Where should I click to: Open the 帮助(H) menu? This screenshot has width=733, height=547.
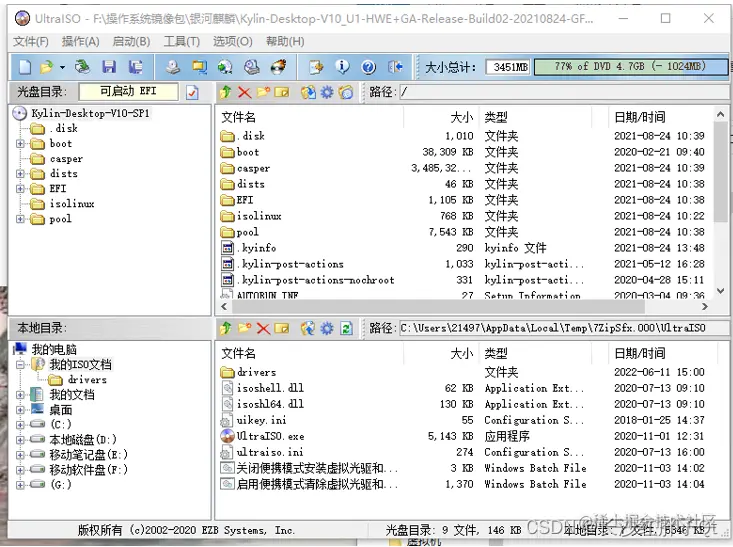point(285,42)
